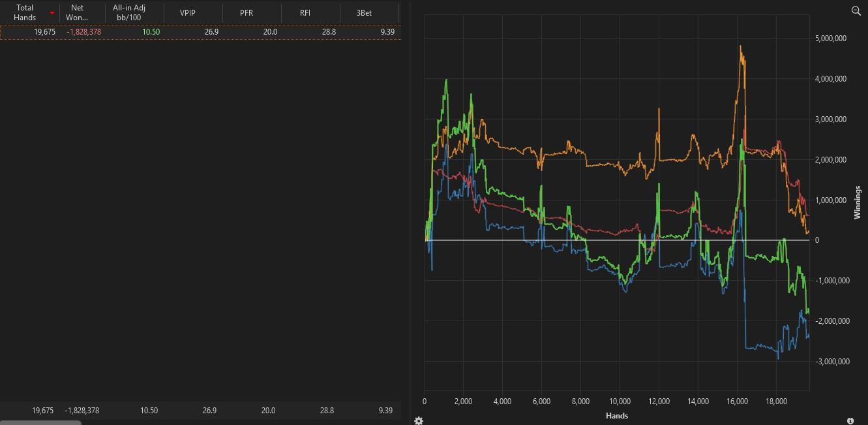Screen dimensions: 868x425
Task: Click the Hands x-axis label
Action: 616,415
